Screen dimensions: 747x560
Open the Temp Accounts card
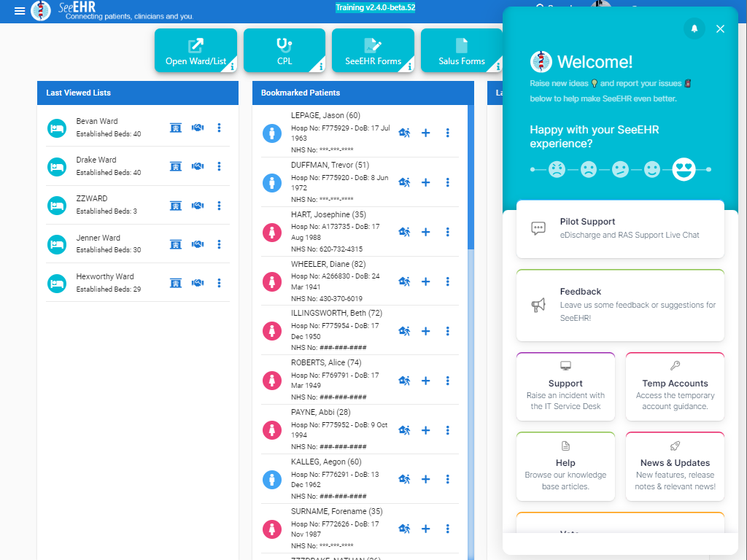(675, 386)
